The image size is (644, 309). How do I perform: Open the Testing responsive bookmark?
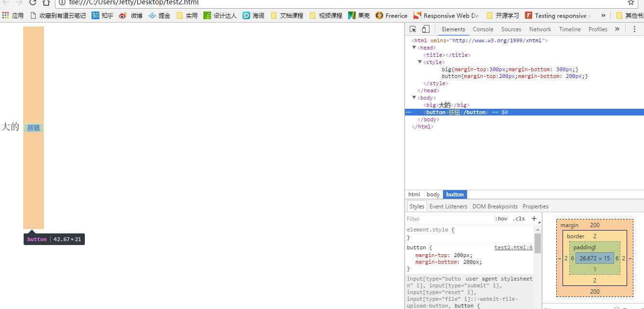click(557, 15)
